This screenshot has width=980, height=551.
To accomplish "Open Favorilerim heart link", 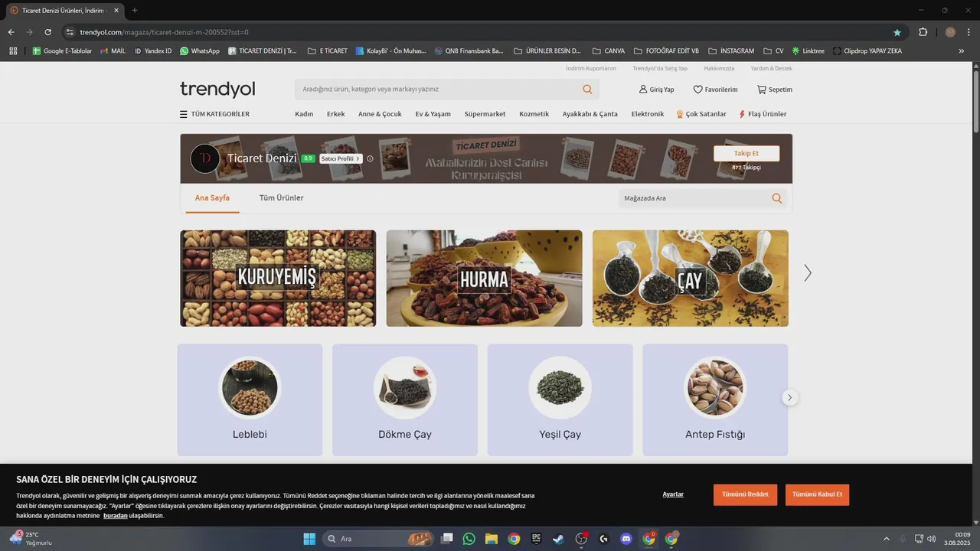I will pyautogui.click(x=715, y=90).
